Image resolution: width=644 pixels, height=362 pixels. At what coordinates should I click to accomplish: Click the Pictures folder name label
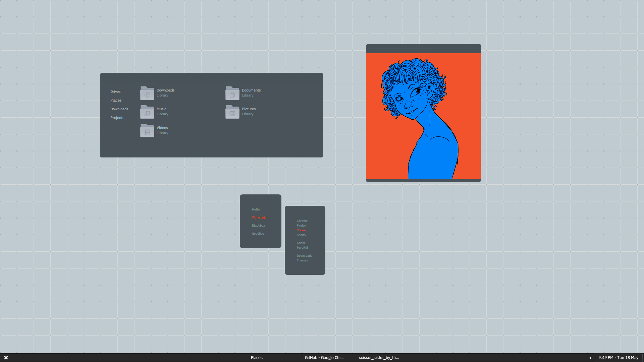249,109
